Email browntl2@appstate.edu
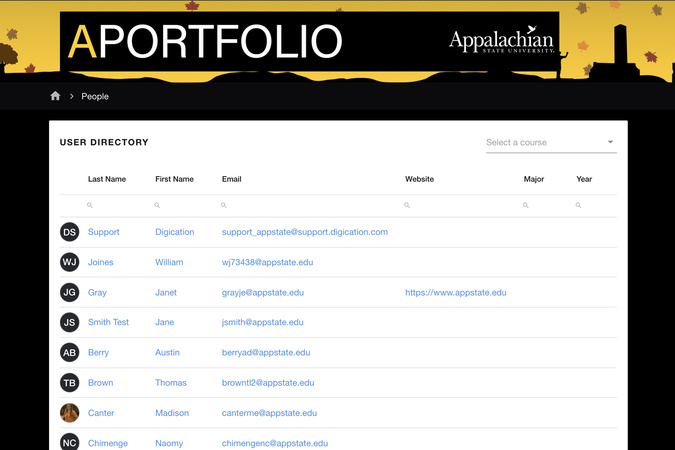 pos(268,383)
